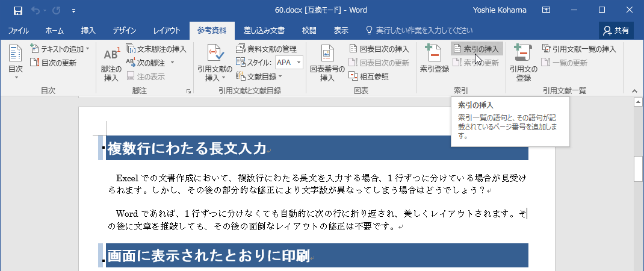The image size is (644, 271).
Task: Click the 共有 share button
Action: point(616,31)
